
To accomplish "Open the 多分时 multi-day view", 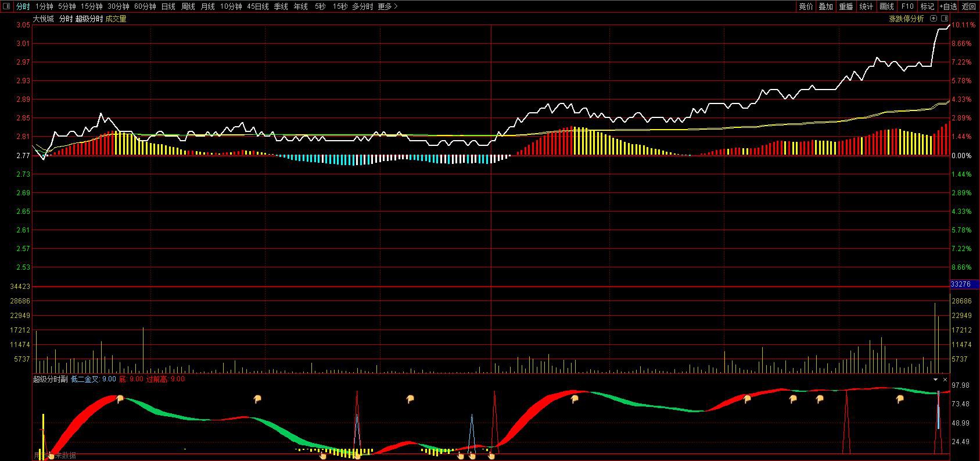I will [x=363, y=6].
